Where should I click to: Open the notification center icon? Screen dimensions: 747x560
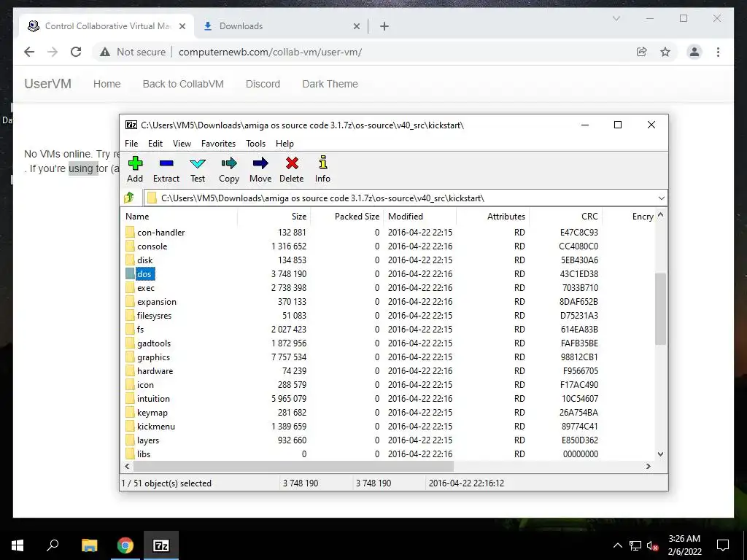point(723,545)
